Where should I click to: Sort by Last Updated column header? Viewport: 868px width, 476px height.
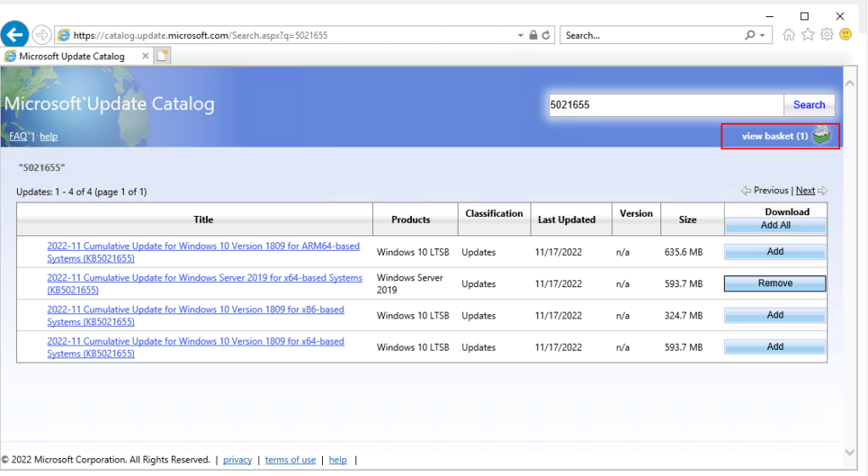567,219
